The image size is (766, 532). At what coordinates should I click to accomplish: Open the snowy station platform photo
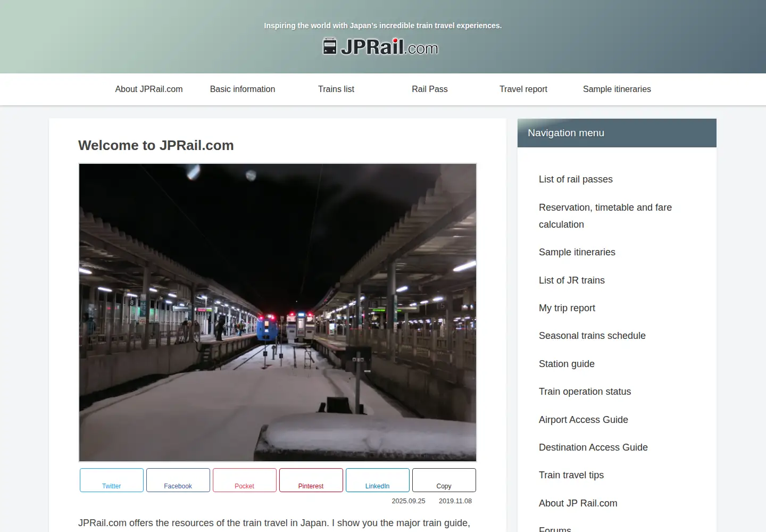(278, 312)
